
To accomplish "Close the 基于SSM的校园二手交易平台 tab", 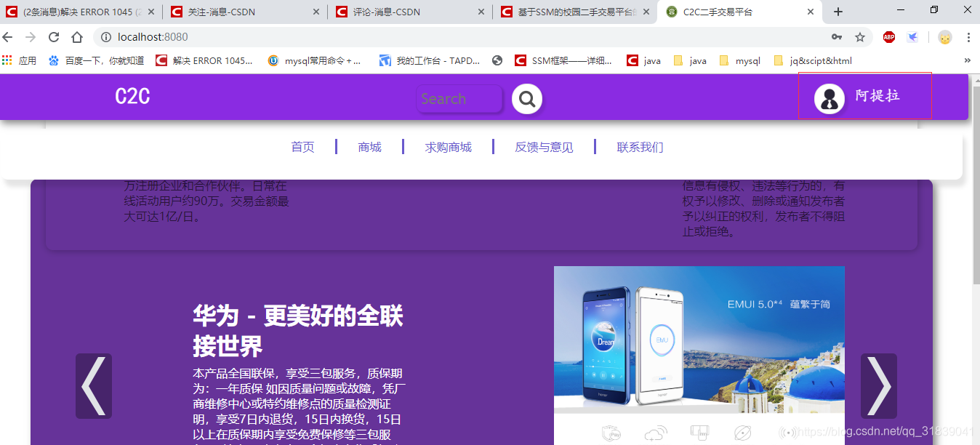I will point(646,12).
